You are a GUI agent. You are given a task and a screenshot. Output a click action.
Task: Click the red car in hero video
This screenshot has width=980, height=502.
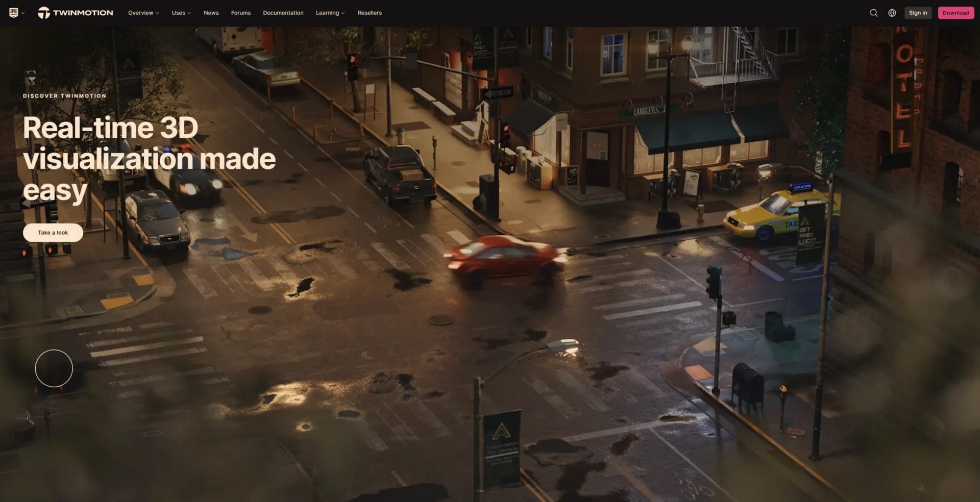point(505,259)
